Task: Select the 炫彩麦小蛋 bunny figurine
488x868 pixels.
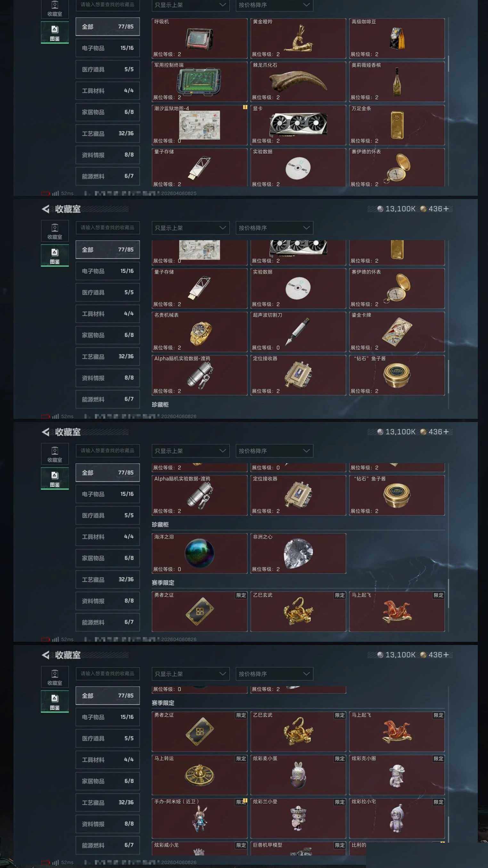Action: pyautogui.click(x=298, y=775)
